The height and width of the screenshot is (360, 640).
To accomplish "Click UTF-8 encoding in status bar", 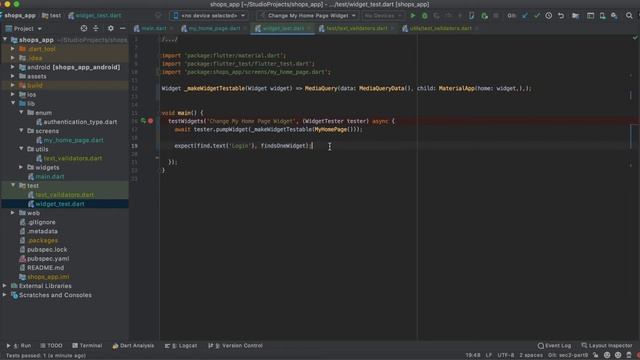I will point(506,356).
